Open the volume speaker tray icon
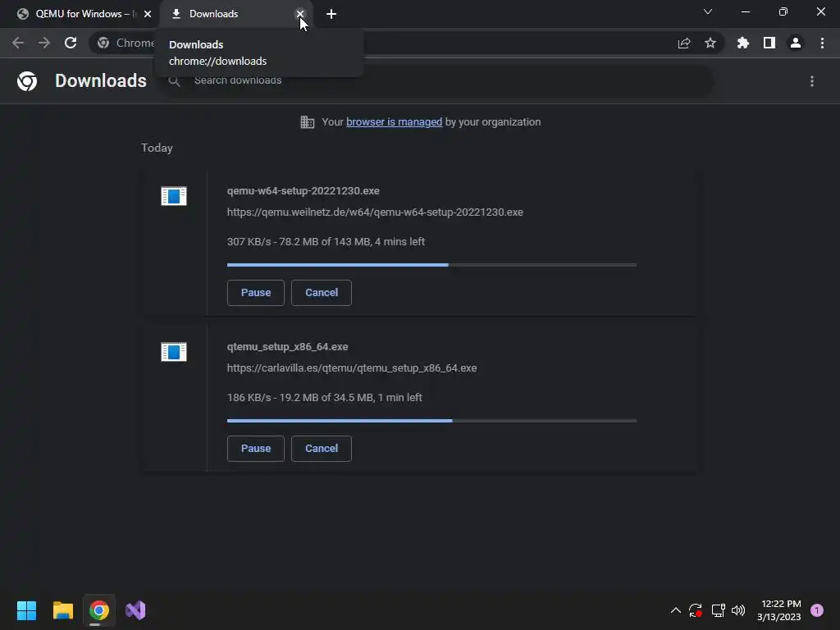 738,610
